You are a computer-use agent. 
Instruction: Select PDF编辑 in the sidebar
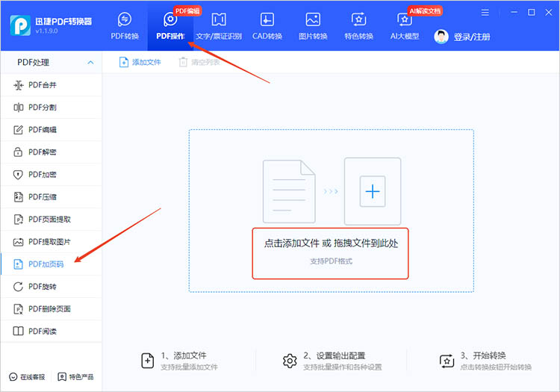(51, 130)
